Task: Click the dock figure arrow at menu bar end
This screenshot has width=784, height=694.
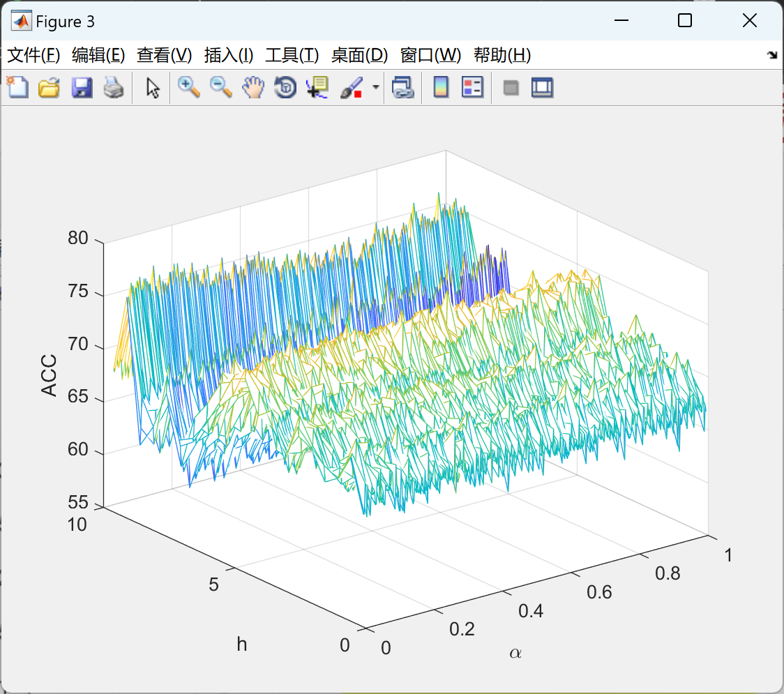Action: (x=772, y=55)
